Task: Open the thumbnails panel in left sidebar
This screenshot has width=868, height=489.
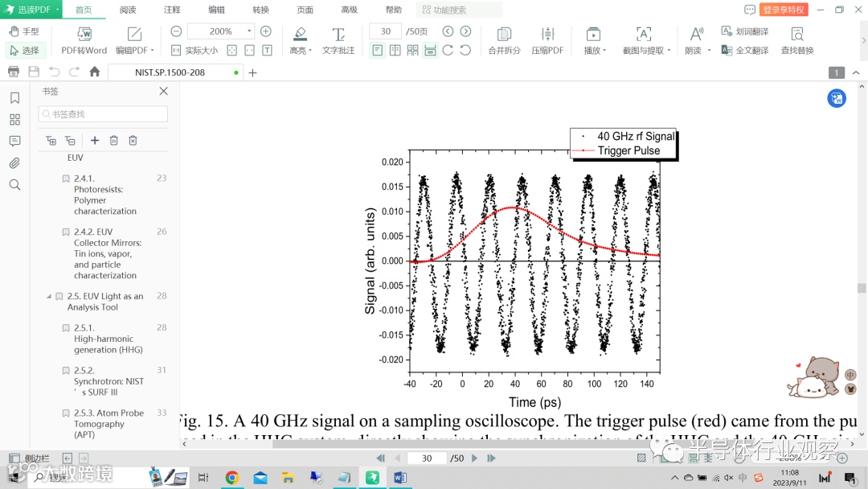Action: tap(15, 120)
